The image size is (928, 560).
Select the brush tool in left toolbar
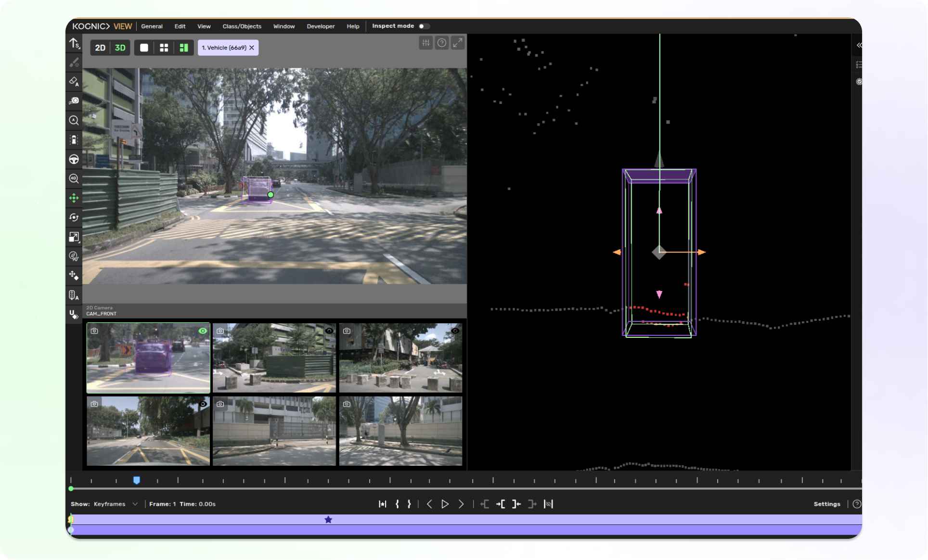click(x=74, y=62)
